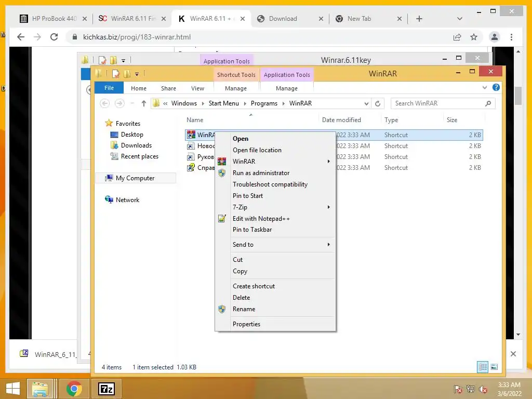Reload the kichkas.biz page
The width and height of the screenshot is (532, 399).
click(x=54, y=37)
